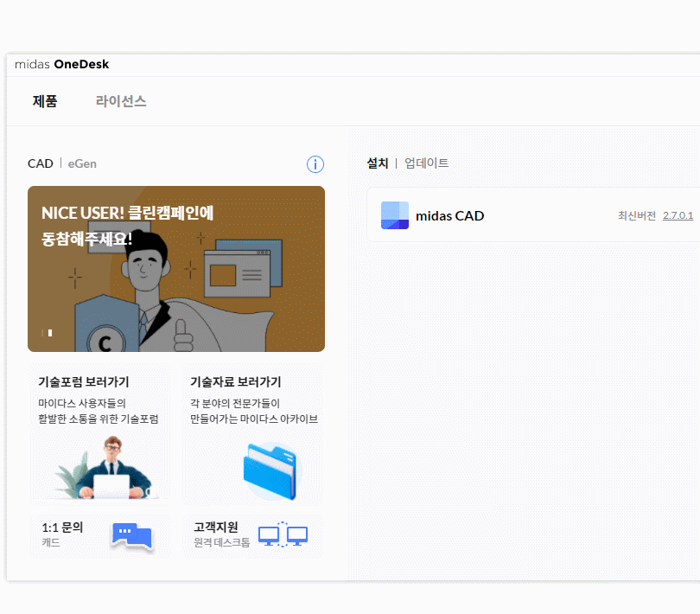The height and width of the screenshot is (614, 700).
Task: Click the NICE USER clean campaign banner
Action: click(x=176, y=269)
